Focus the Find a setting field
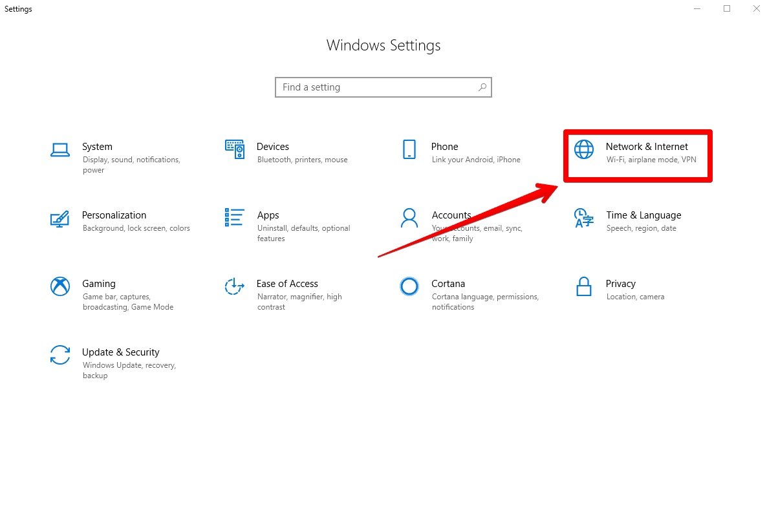This screenshot has height=532, width=767. [383, 87]
